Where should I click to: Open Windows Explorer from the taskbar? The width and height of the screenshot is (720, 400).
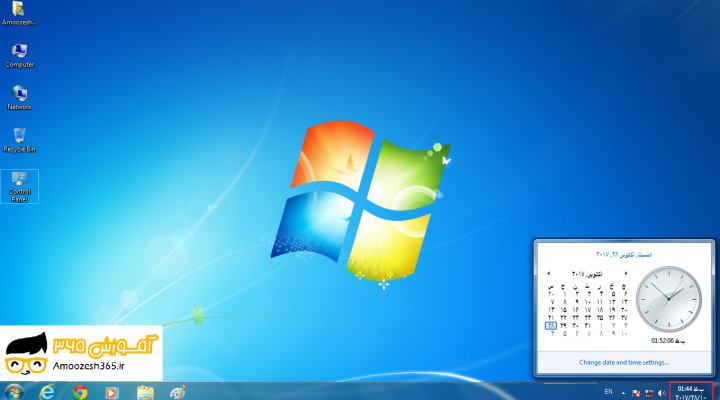click(x=145, y=393)
